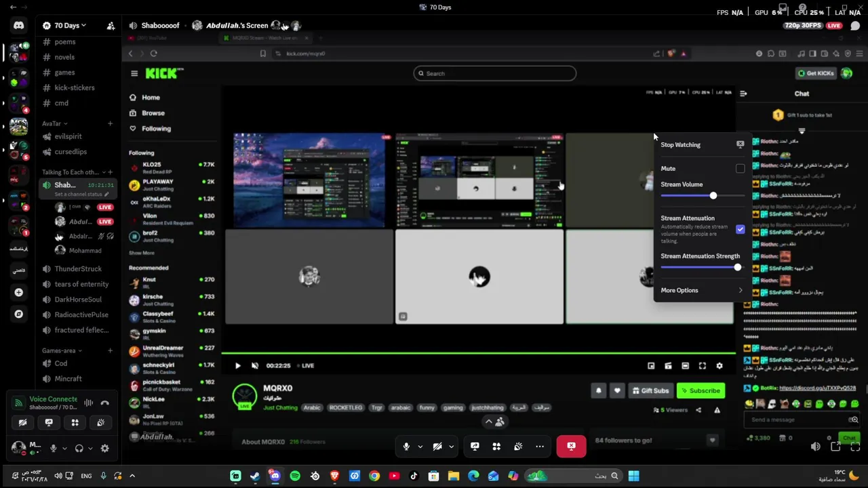Click the pop-out stream window icon
Screen dimensions: 868x488
(835, 446)
